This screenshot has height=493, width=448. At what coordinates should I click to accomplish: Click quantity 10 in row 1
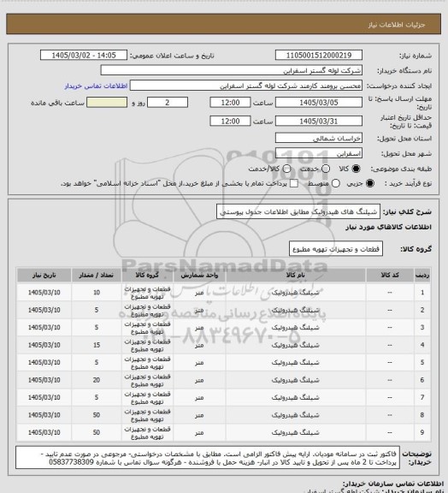(x=97, y=293)
